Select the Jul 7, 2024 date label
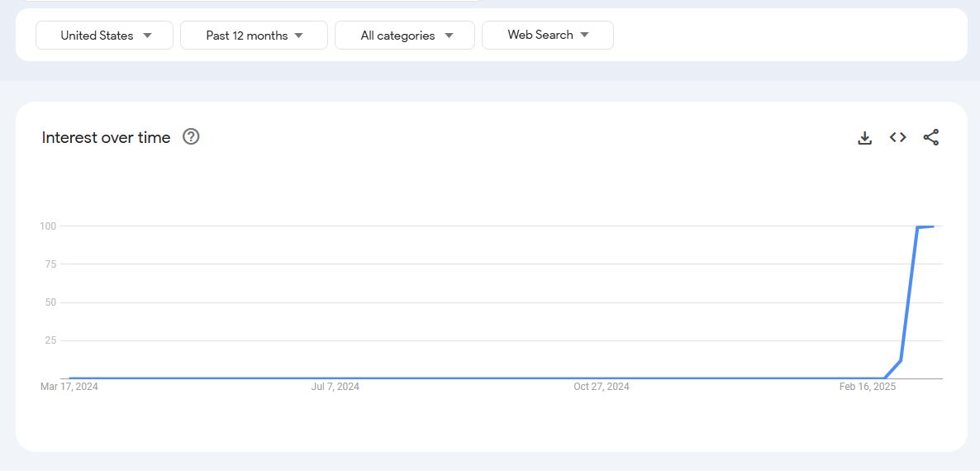 (335, 387)
